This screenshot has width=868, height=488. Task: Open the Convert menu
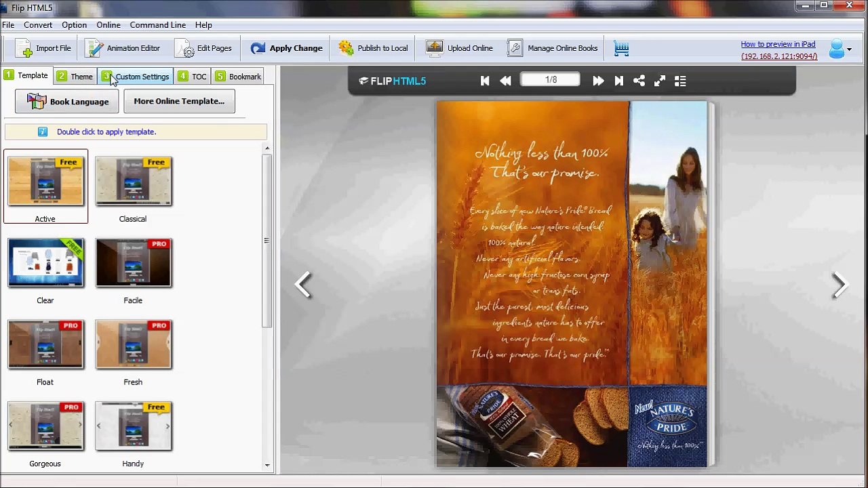[x=38, y=25]
